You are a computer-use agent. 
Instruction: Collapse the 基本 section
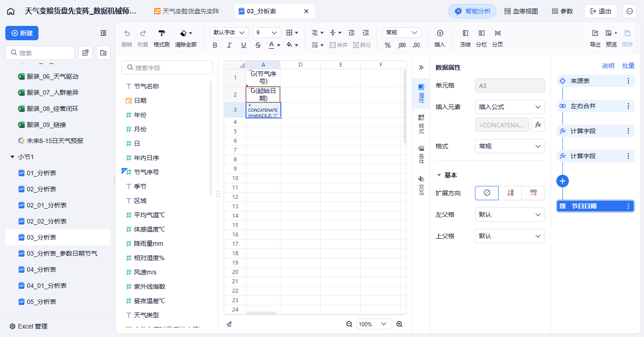click(439, 175)
